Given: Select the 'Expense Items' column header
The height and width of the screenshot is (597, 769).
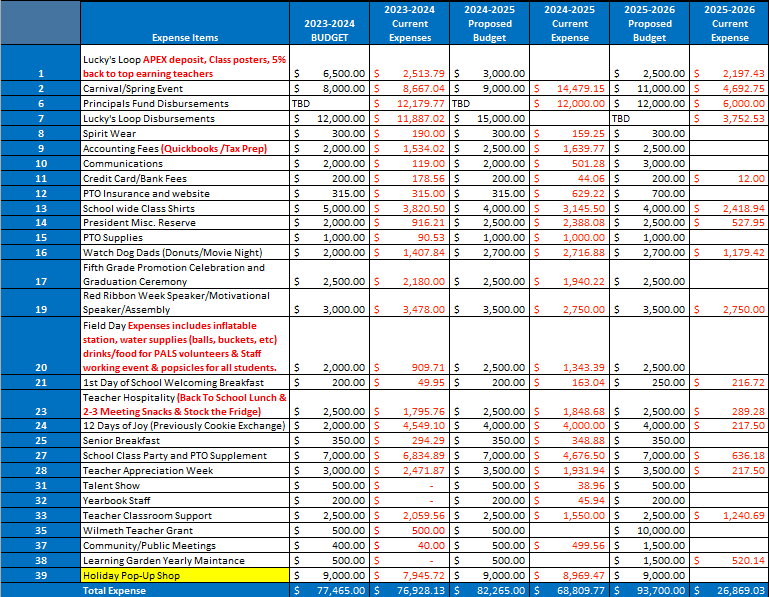Looking at the screenshot, I should click(x=185, y=23).
